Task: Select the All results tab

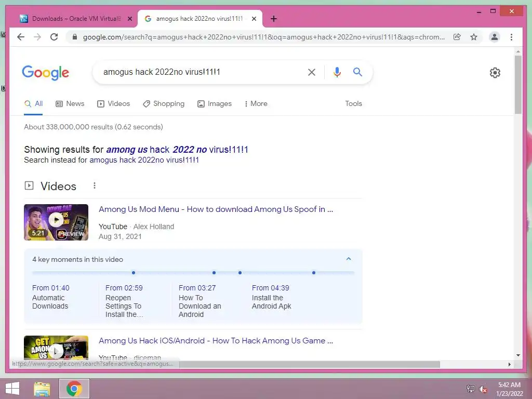Action: tap(33, 104)
